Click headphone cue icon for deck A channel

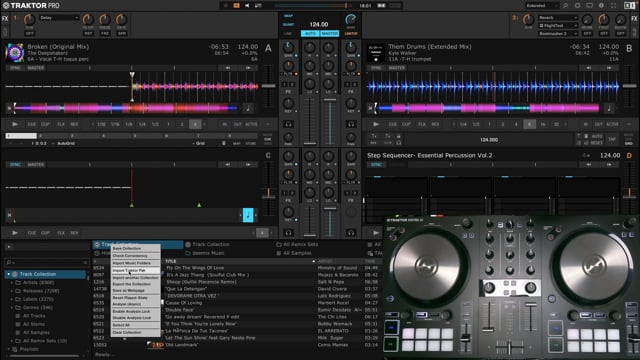288,124
